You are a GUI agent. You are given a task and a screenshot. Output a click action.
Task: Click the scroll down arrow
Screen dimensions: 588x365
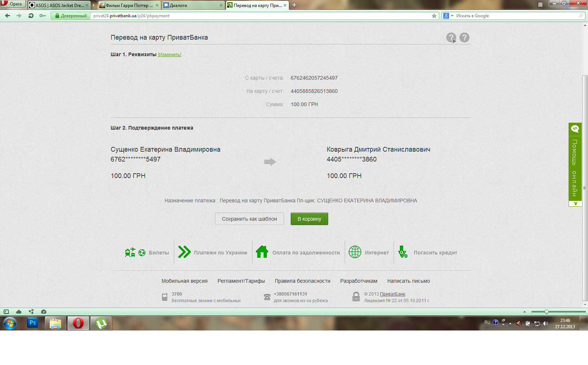pos(585,304)
